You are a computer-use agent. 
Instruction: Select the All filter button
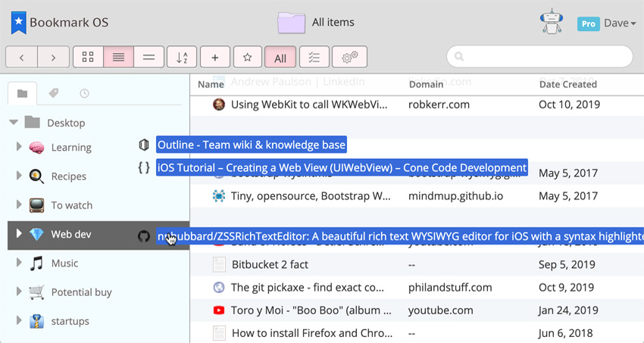280,58
